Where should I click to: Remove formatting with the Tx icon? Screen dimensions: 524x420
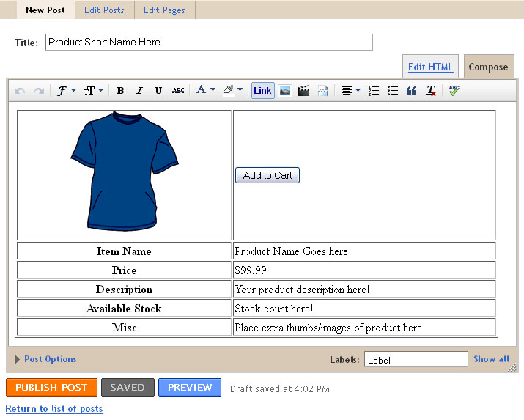tap(431, 91)
